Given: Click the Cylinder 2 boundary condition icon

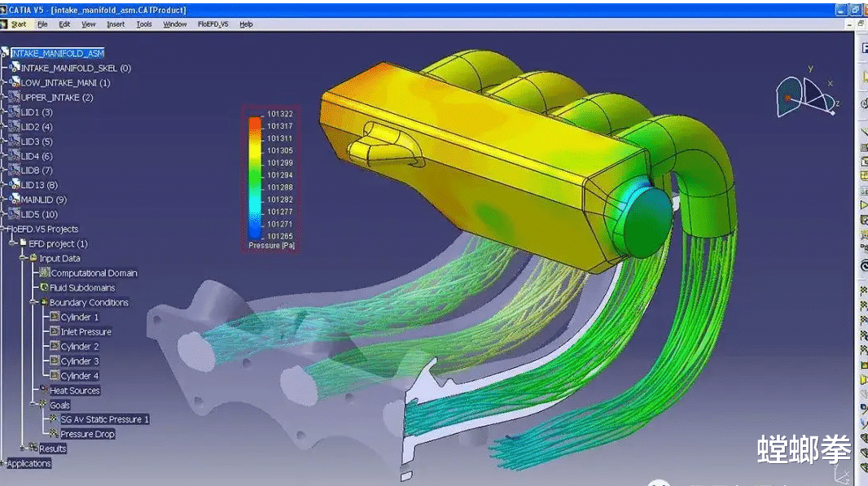Looking at the screenshot, I should [55, 345].
